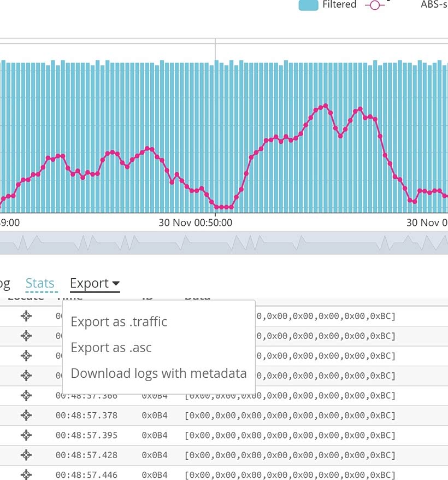Select Download logs with metadata

pyautogui.click(x=158, y=373)
